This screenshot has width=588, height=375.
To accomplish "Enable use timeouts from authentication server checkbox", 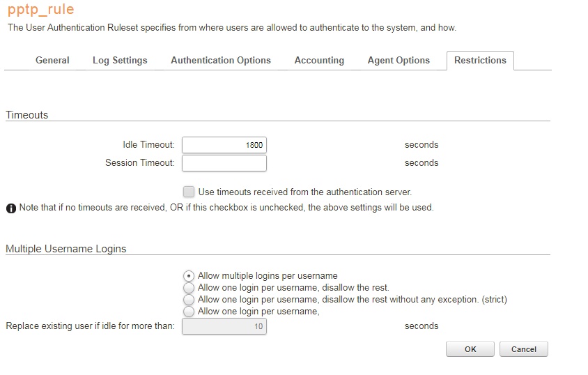I will 189,192.
